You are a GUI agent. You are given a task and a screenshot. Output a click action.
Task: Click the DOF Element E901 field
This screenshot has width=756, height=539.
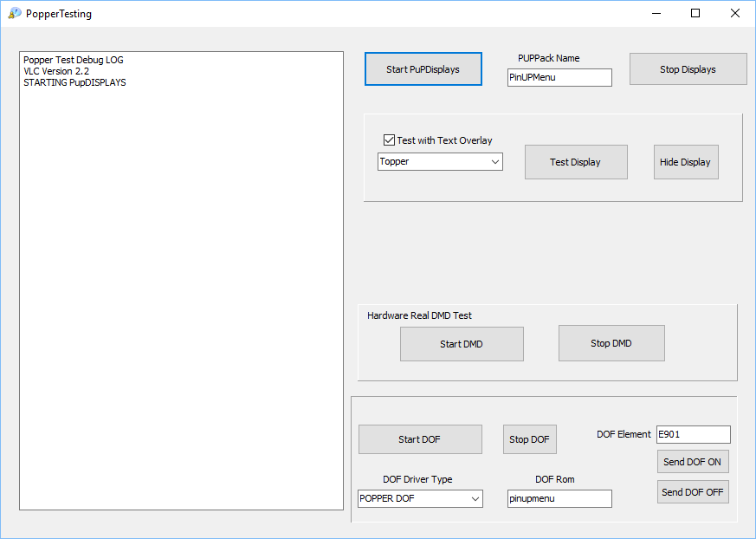[692, 434]
